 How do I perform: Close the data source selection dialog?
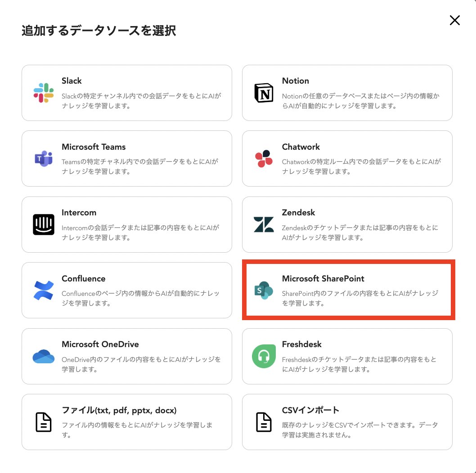(454, 20)
